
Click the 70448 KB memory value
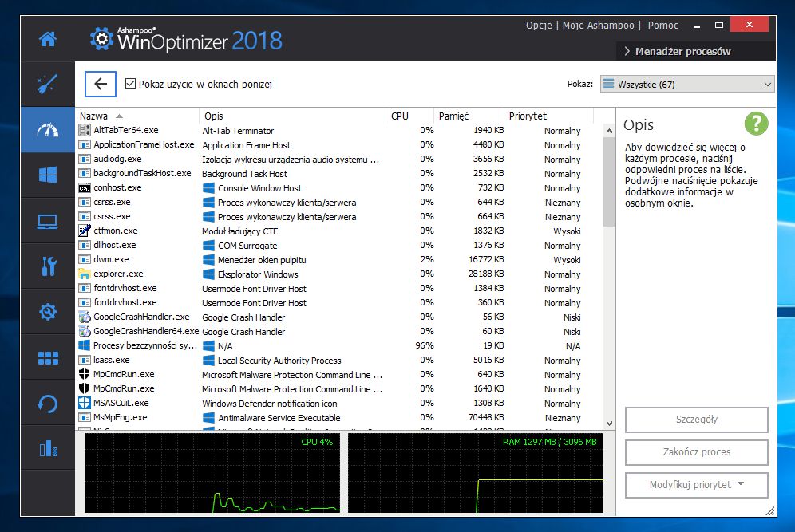pyautogui.click(x=486, y=417)
